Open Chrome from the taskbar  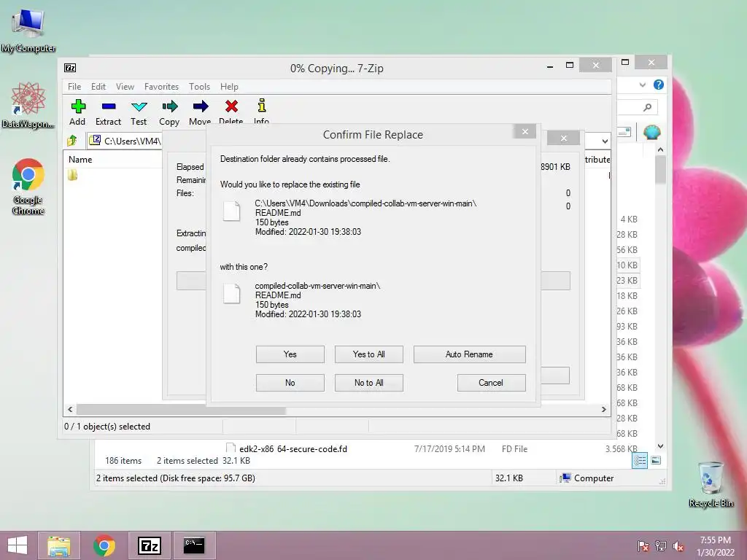tap(104, 545)
